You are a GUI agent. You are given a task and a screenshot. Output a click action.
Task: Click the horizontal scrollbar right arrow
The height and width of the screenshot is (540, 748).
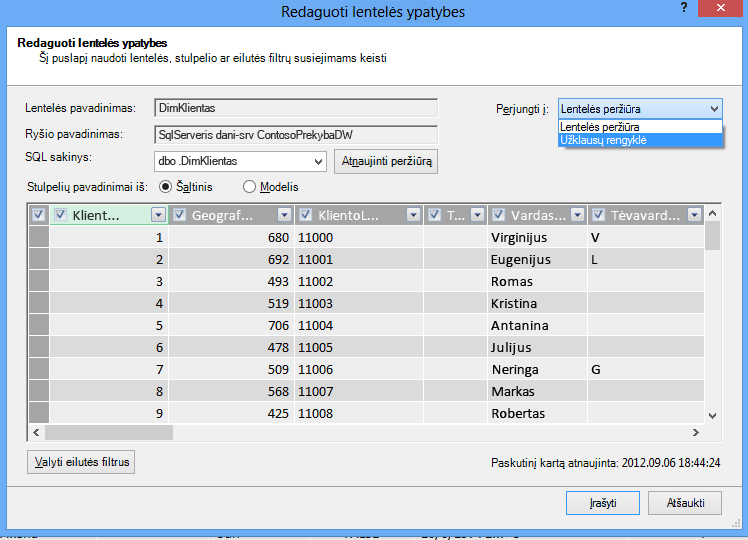pos(696,433)
